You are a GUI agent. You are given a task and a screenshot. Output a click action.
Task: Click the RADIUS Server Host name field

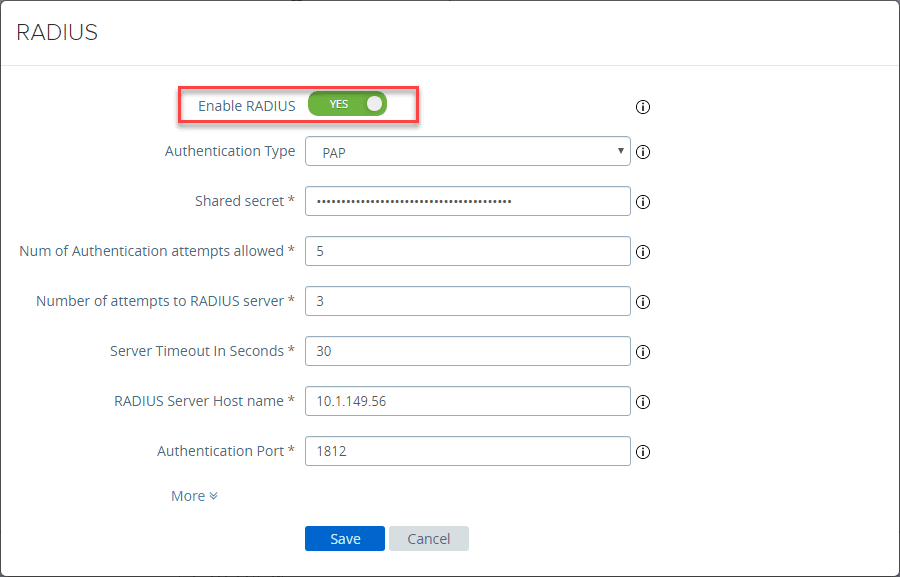tap(467, 401)
